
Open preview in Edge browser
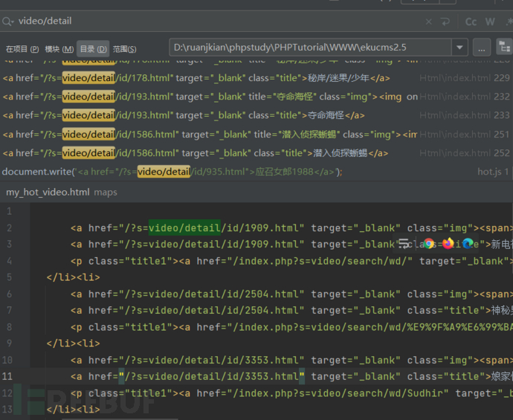tap(468, 243)
